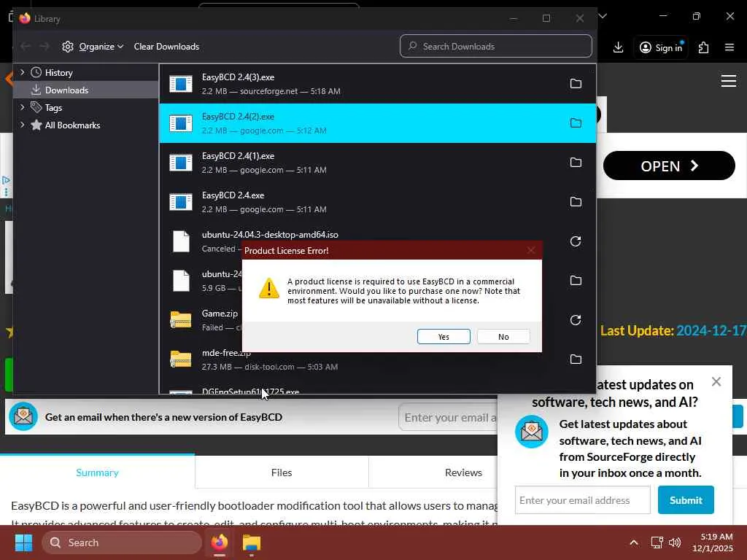Open containing folder for EasyBCD 2.4(2).exe

pyautogui.click(x=576, y=123)
